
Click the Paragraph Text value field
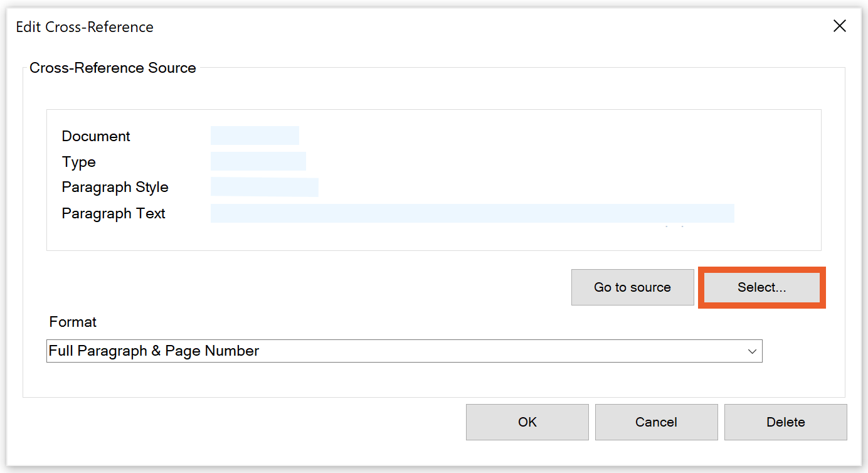472,213
